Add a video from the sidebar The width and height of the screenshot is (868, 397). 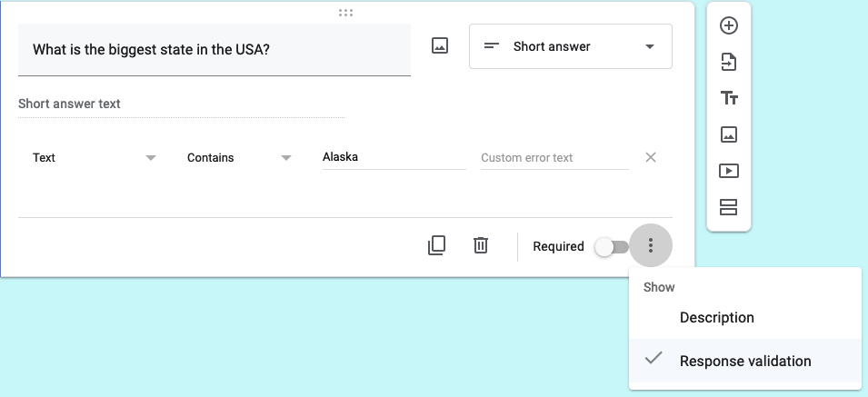[728, 171]
